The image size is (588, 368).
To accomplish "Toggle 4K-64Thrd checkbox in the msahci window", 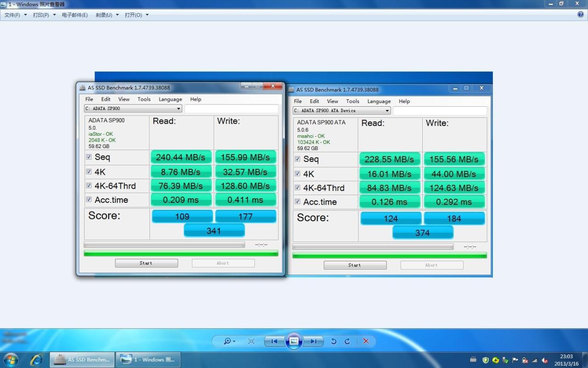I will tap(298, 188).
